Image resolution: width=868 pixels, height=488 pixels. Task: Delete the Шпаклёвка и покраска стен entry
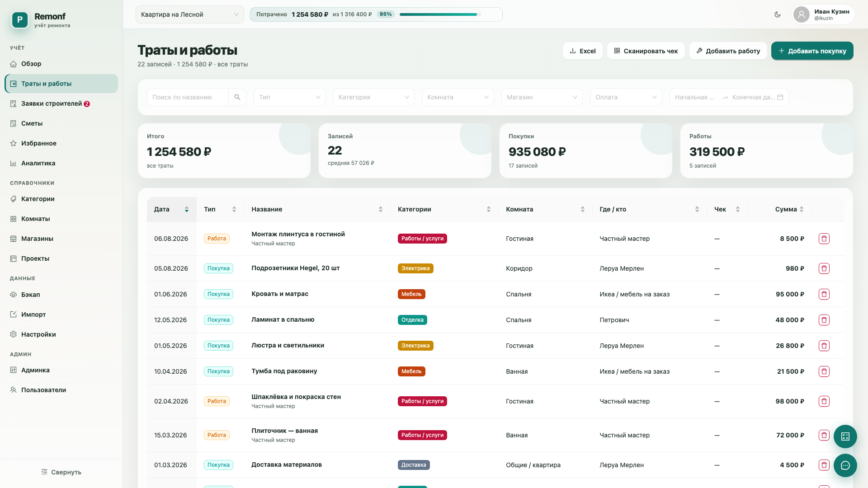pyautogui.click(x=824, y=401)
